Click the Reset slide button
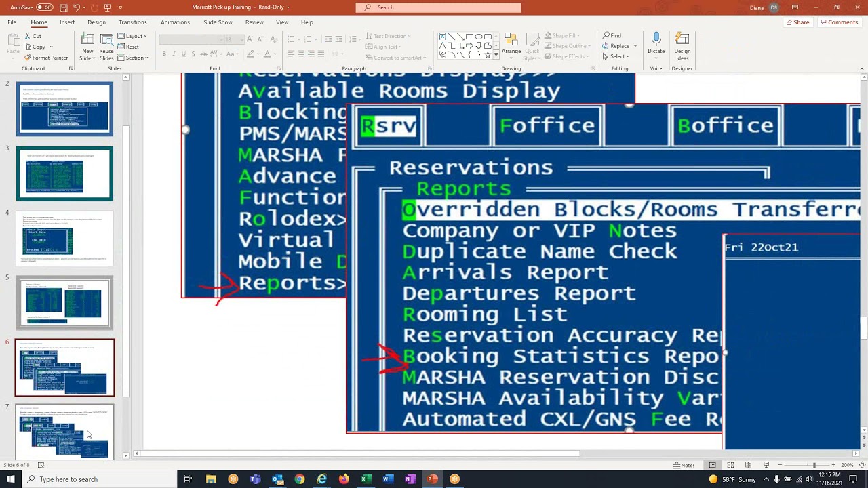The width and height of the screenshot is (868, 488). pos(129,47)
